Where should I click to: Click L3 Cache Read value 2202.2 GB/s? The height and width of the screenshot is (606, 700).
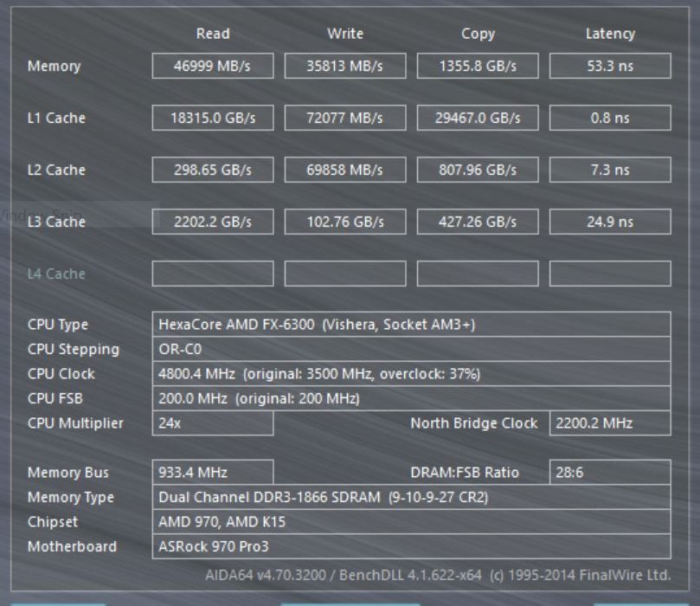213,222
